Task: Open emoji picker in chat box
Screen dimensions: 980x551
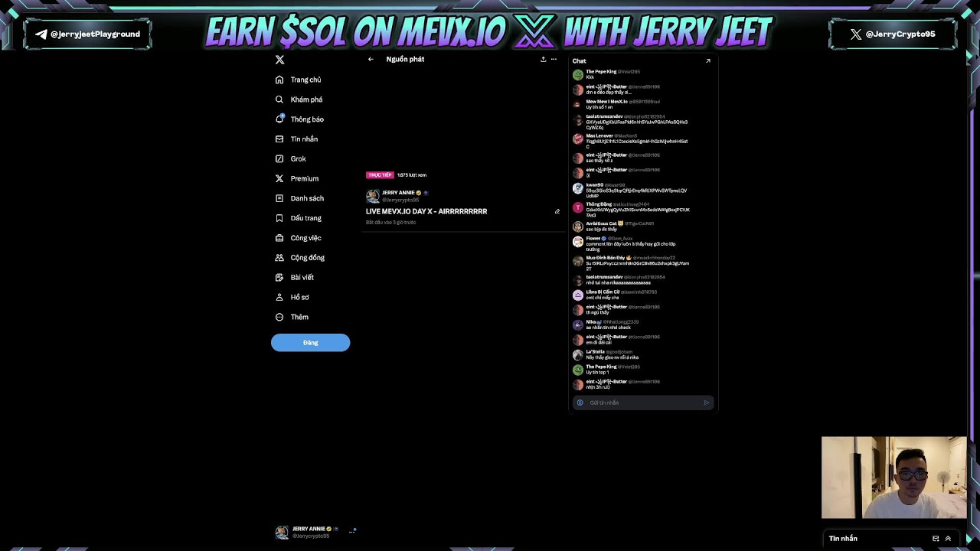Action: tap(580, 403)
